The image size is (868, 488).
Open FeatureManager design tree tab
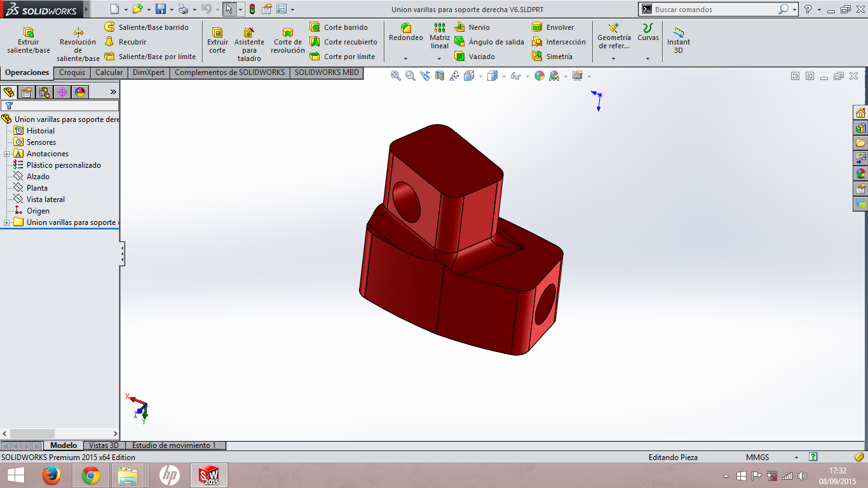pyautogui.click(x=9, y=92)
